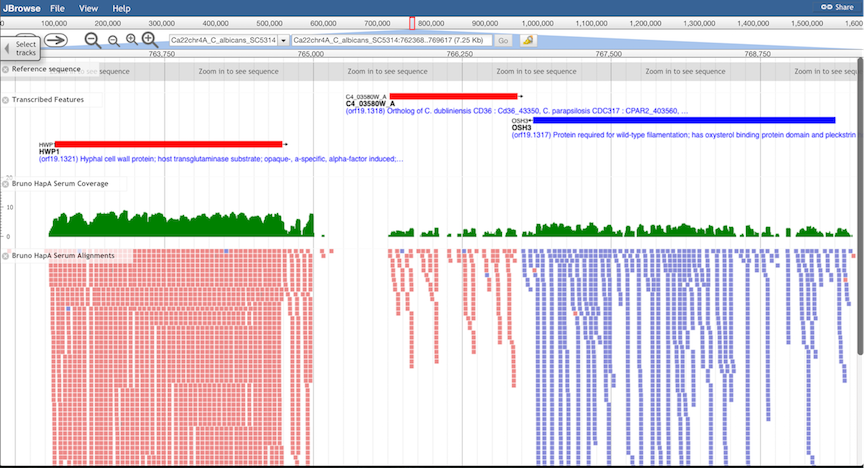Close the Transcribed Features track
This screenshot has width=864, height=468.
click(x=5, y=100)
